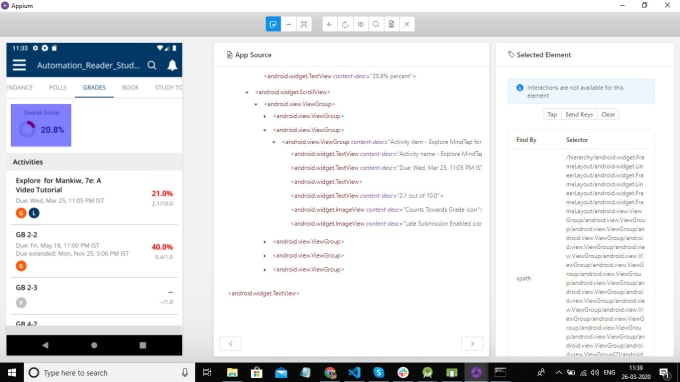Collapse the android.widget.ScrollView node
This screenshot has height=382, width=680.
pyautogui.click(x=247, y=92)
